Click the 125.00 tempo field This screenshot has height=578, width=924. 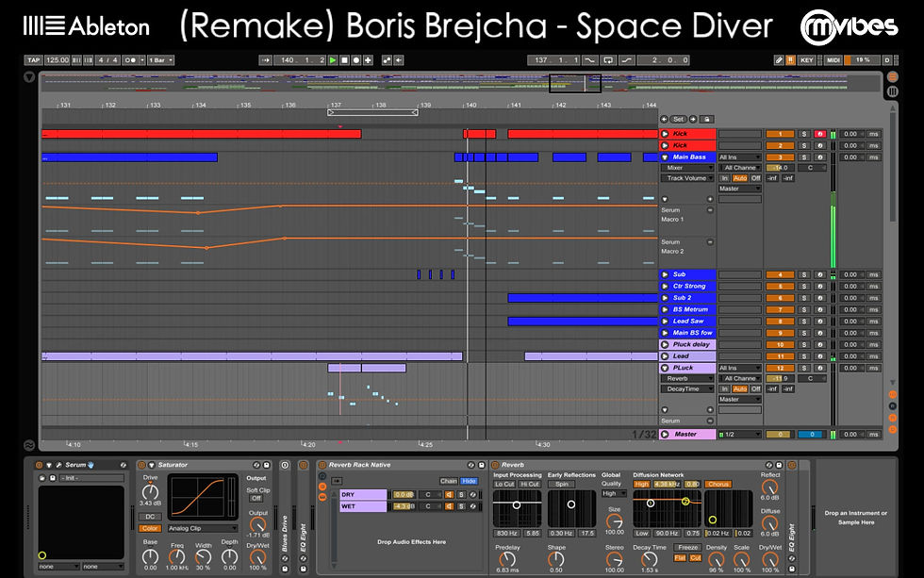tap(58, 59)
